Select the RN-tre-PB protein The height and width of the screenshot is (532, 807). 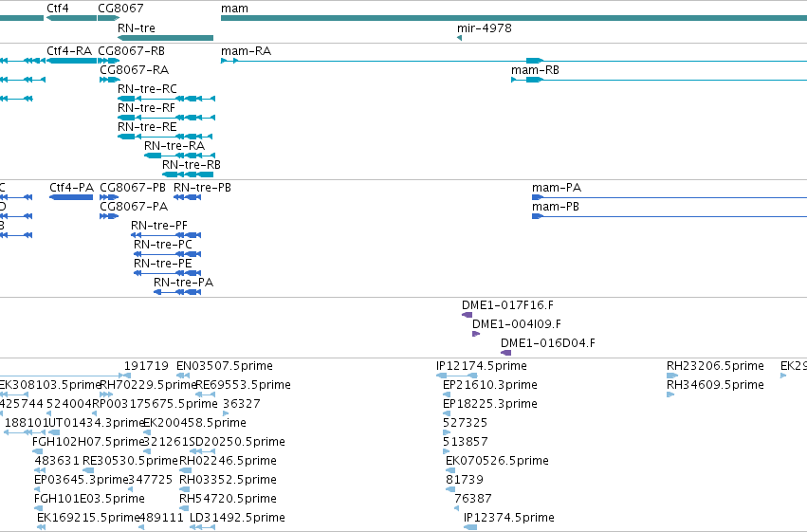188,197
